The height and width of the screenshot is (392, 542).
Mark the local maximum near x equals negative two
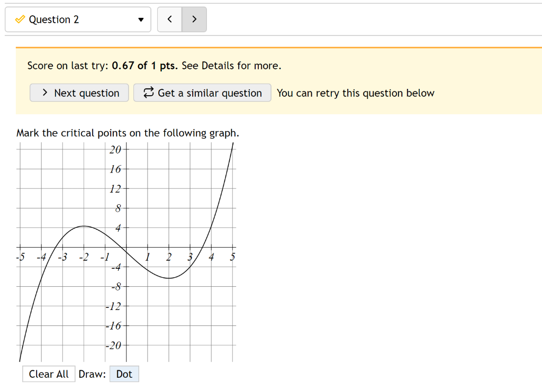(85, 226)
